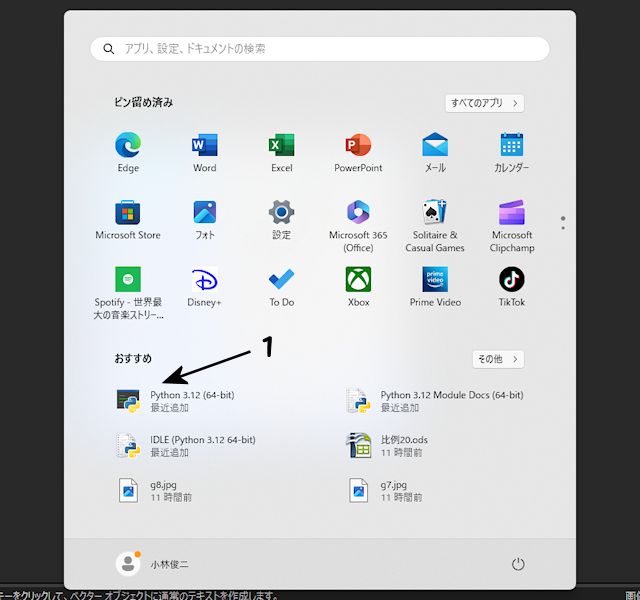Launch IDLE (Python 3.12 64-bit)

[185, 446]
